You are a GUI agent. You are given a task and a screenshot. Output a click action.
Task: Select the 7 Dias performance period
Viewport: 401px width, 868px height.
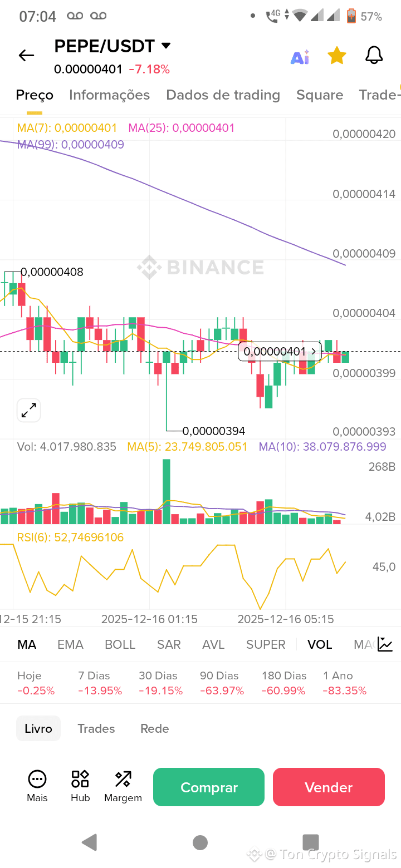[x=100, y=683]
